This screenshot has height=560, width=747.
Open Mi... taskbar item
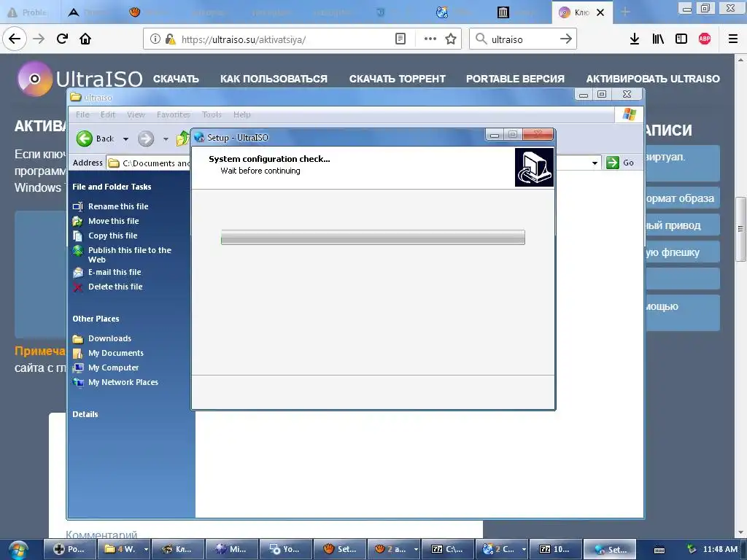(231, 549)
